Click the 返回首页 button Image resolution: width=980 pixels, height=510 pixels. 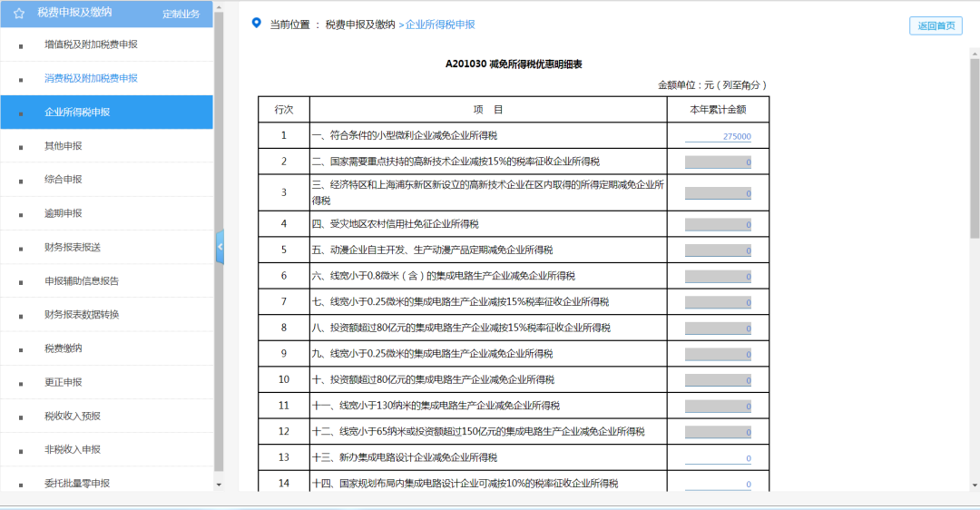[x=936, y=25]
